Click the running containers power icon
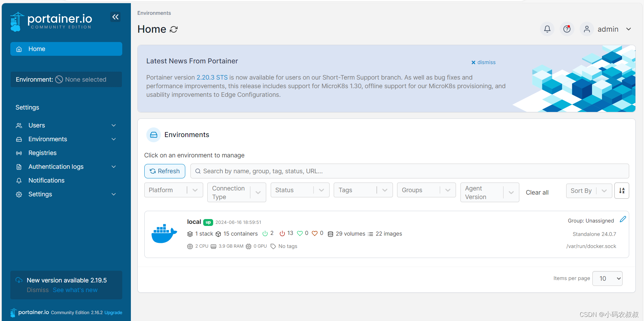Image resolution: width=644 pixels, height=321 pixels. coord(265,234)
